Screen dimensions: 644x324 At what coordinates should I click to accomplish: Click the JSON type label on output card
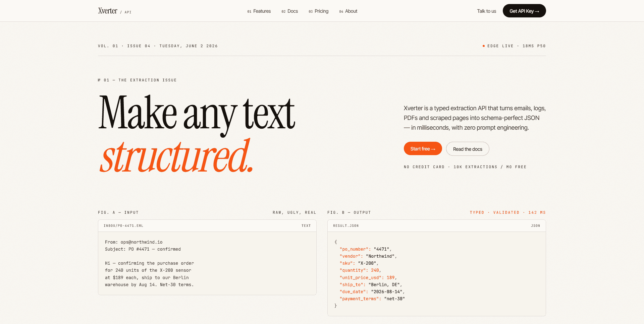535,226
